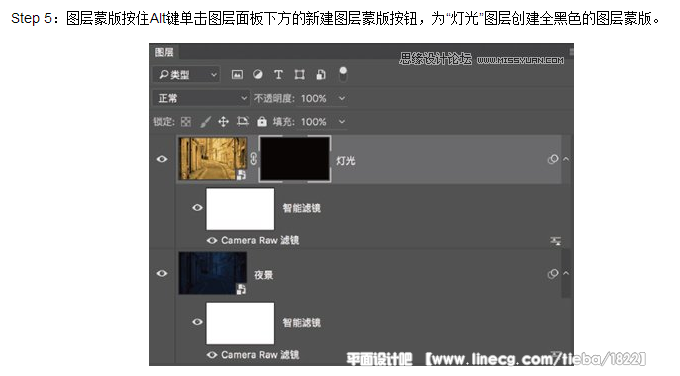Image resolution: width=680 pixels, height=376 pixels.
Task: Select white filter mask under 灯光 layer
Action: pyautogui.click(x=240, y=209)
